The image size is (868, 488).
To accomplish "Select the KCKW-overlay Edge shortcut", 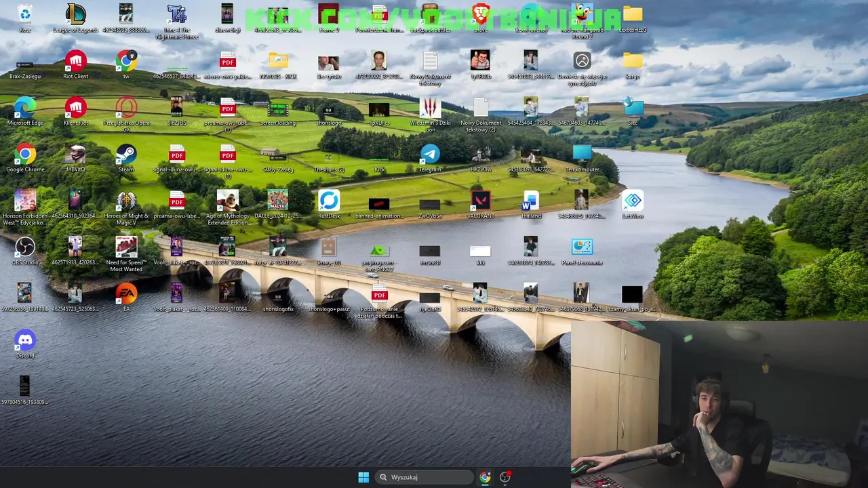I will coord(531,18).
